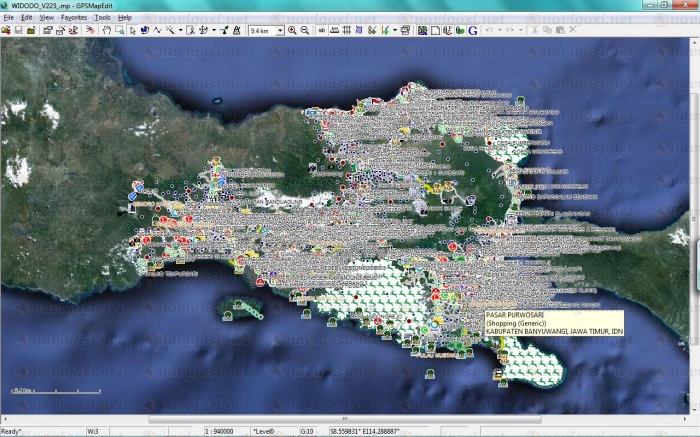Select the hand Drag Map tool

click(x=106, y=30)
